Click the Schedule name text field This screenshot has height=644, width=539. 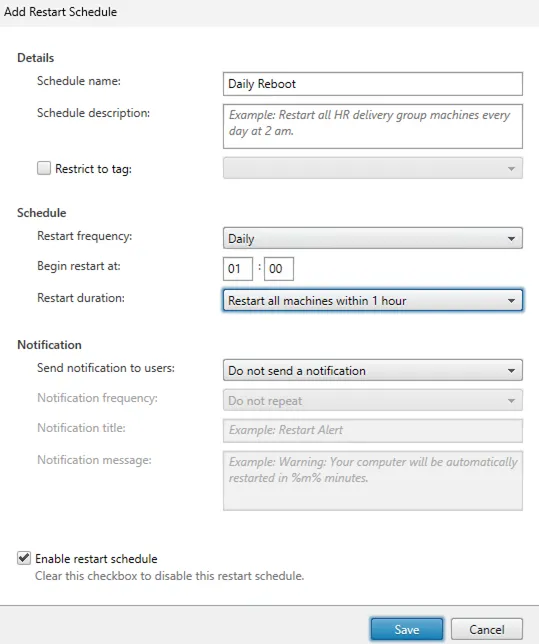point(373,84)
